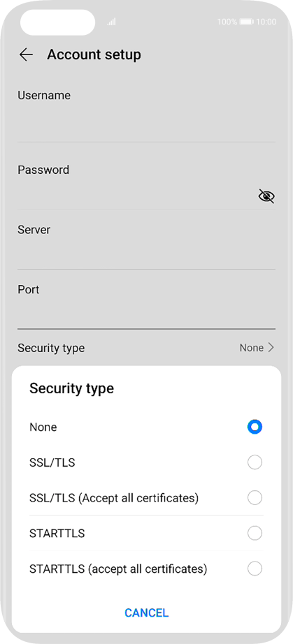Tap the None value beside Security type
Viewport: 293px width, 644px height.
tap(252, 348)
